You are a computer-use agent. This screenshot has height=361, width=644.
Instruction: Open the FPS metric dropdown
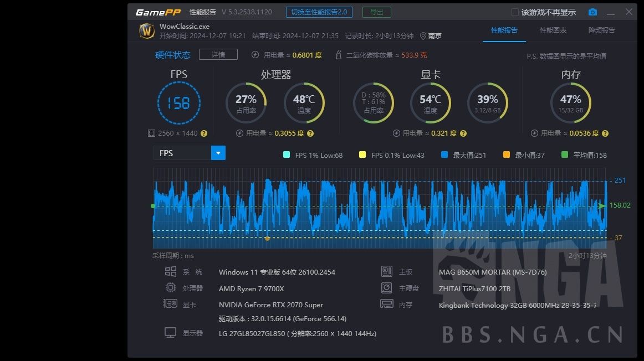coord(218,153)
